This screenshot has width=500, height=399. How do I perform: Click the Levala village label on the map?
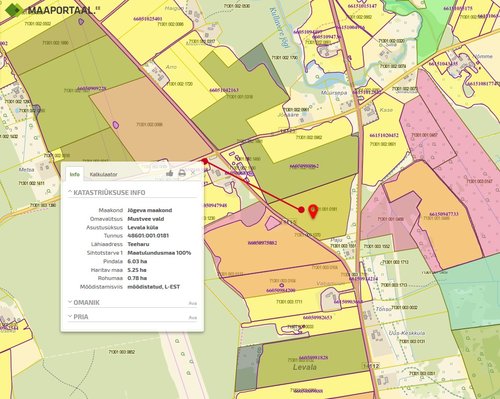[x=305, y=367]
